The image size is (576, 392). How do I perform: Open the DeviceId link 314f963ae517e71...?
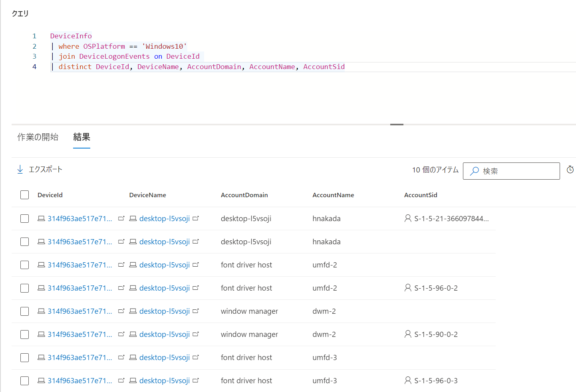click(80, 218)
